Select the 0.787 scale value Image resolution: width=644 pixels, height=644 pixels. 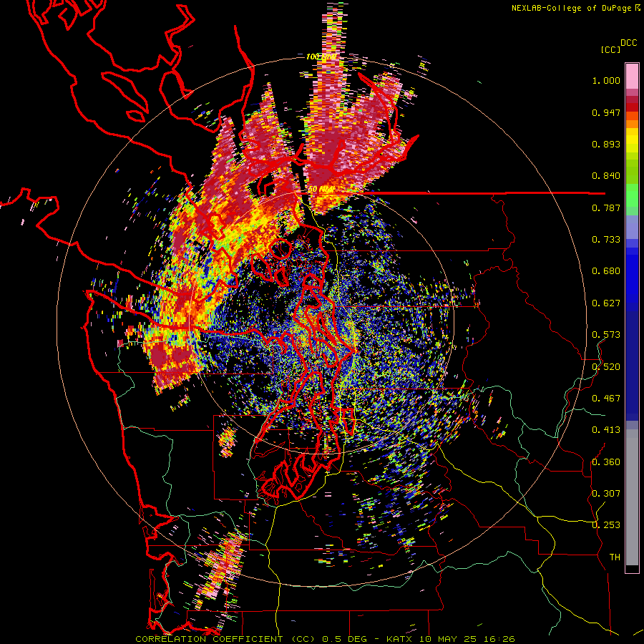pyautogui.click(x=606, y=208)
